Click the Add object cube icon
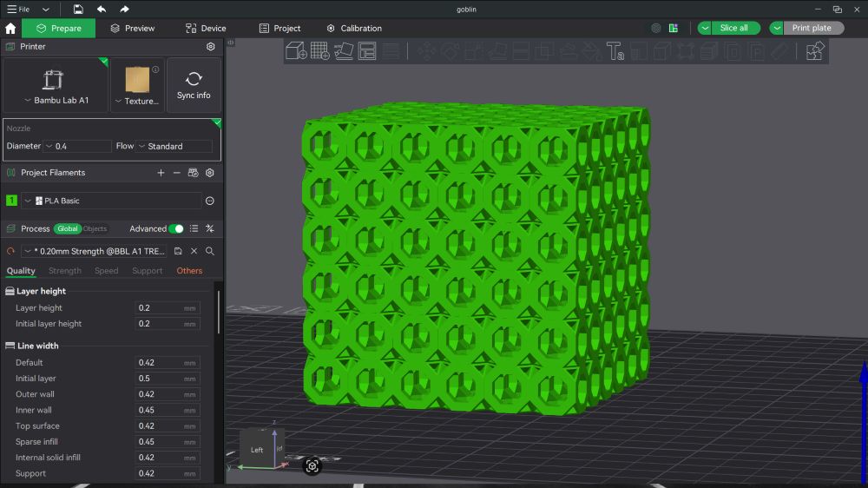This screenshot has width=868, height=488. point(296,51)
